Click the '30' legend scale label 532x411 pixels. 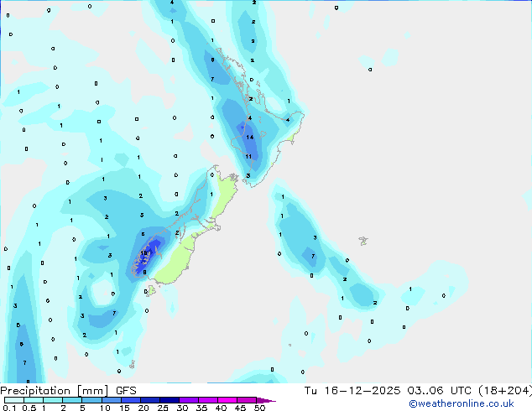(x=182, y=408)
